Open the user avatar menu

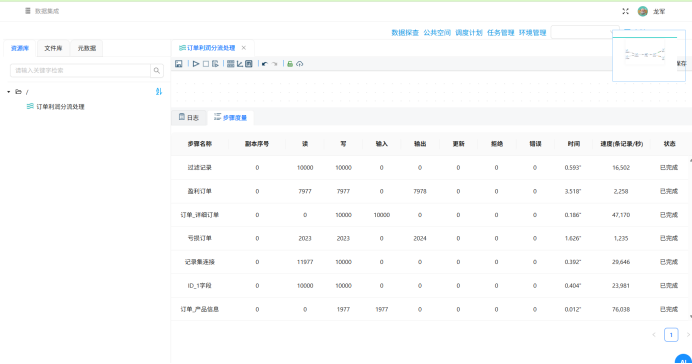643,11
